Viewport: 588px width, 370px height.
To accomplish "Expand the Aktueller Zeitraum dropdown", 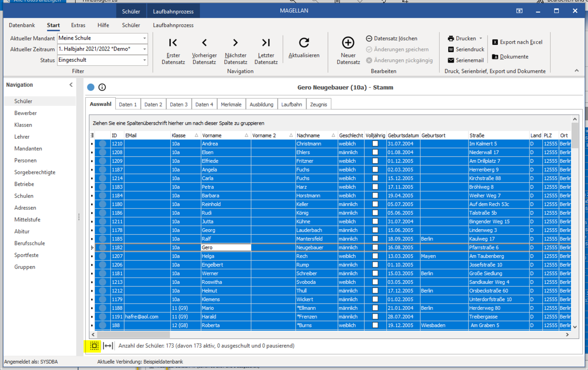I will click(144, 49).
